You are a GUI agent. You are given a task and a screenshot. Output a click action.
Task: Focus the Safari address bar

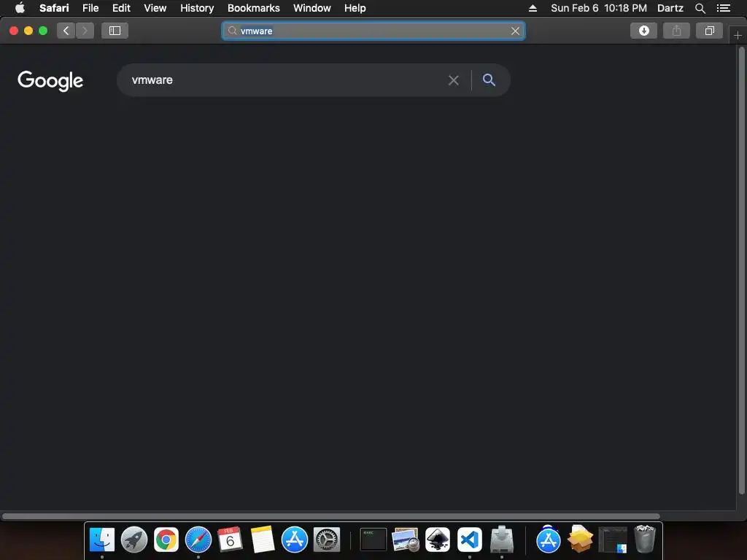373,31
